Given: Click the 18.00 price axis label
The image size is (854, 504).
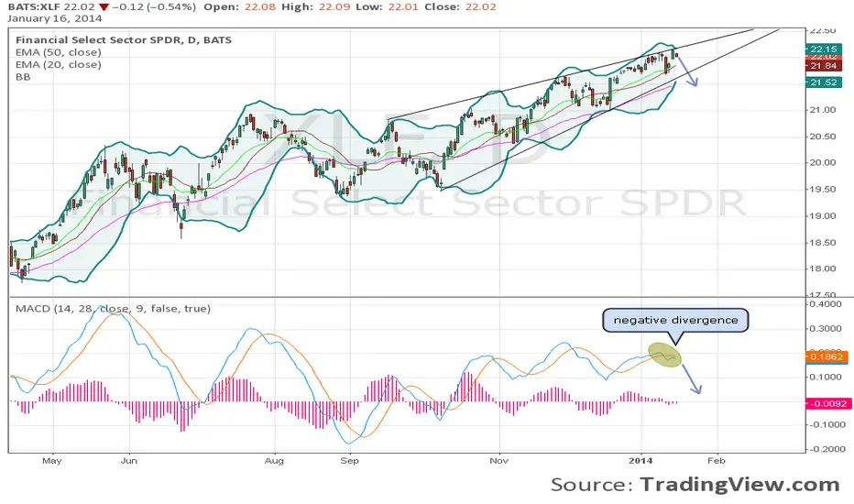Looking at the screenshot, I should pos(823,268).
